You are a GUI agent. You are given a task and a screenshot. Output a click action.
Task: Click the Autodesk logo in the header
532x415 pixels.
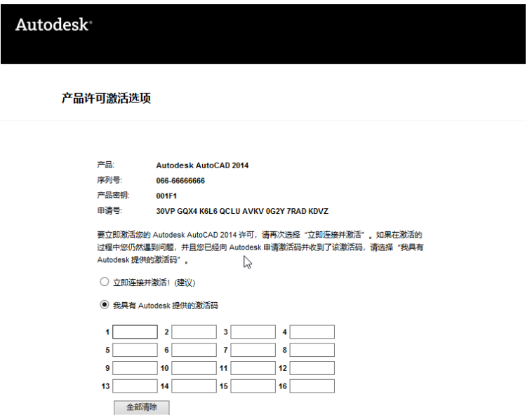point(53,25)
